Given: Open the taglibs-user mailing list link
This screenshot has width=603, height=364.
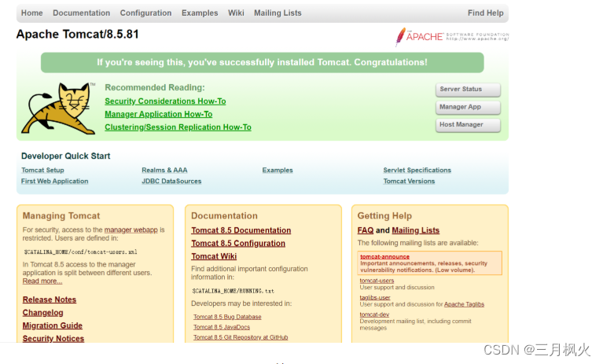Looking at the screenshot, I should (375, 297).
